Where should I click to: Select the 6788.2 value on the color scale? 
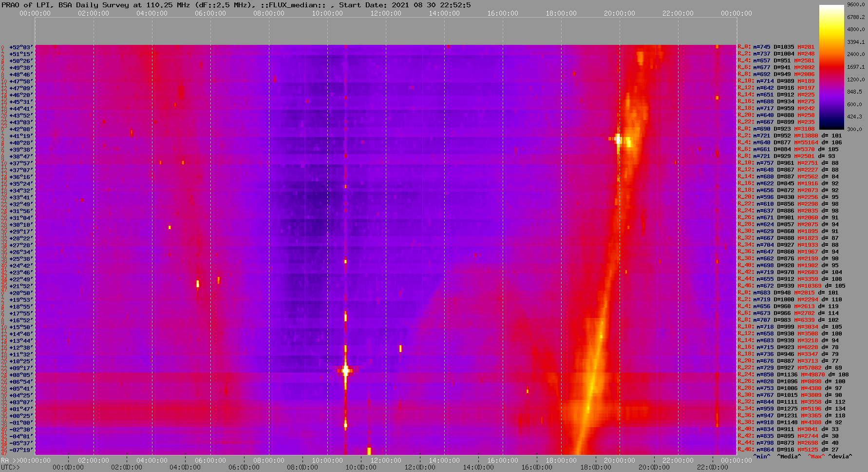(x=855, y=17)
